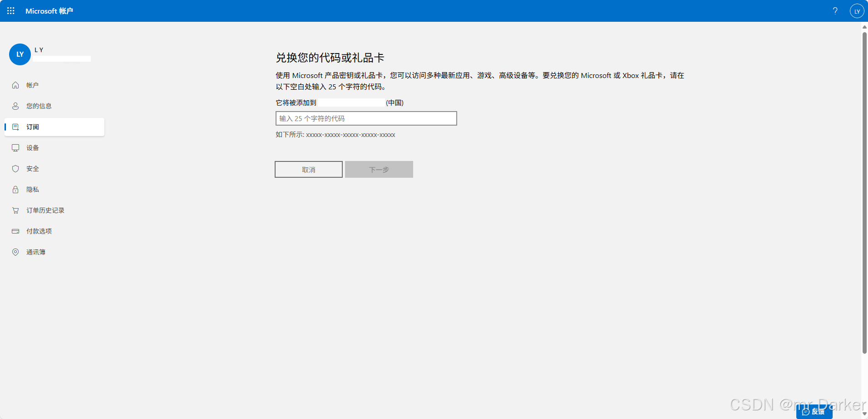Navigate to 安全 in sidebar
The width and height of the screenshot is (868, 419).
coord(54,169)
